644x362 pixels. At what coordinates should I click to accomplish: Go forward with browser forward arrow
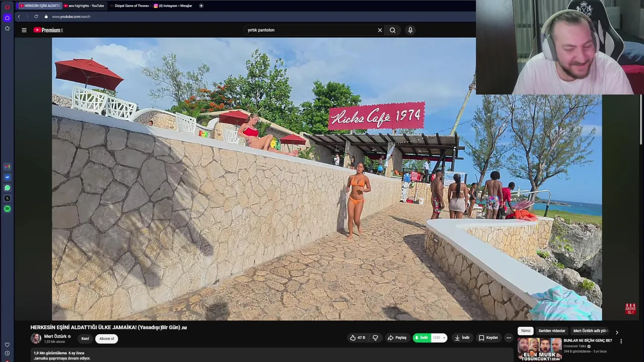[27, 17]
